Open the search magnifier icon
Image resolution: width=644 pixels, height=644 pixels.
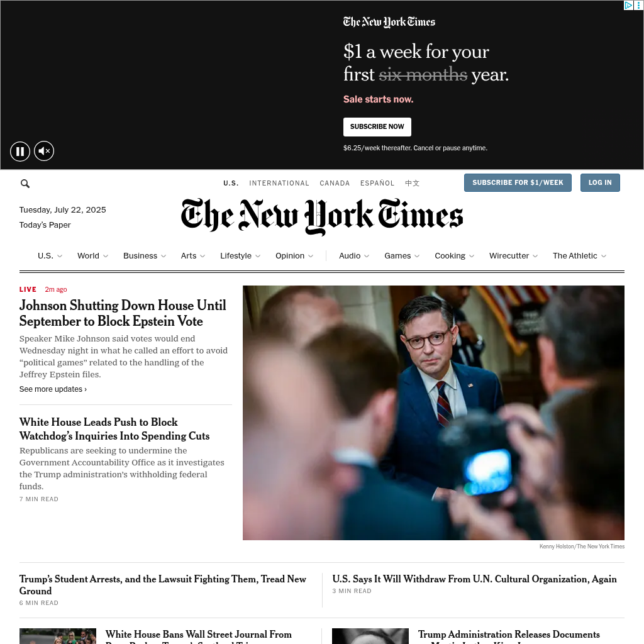25,184
